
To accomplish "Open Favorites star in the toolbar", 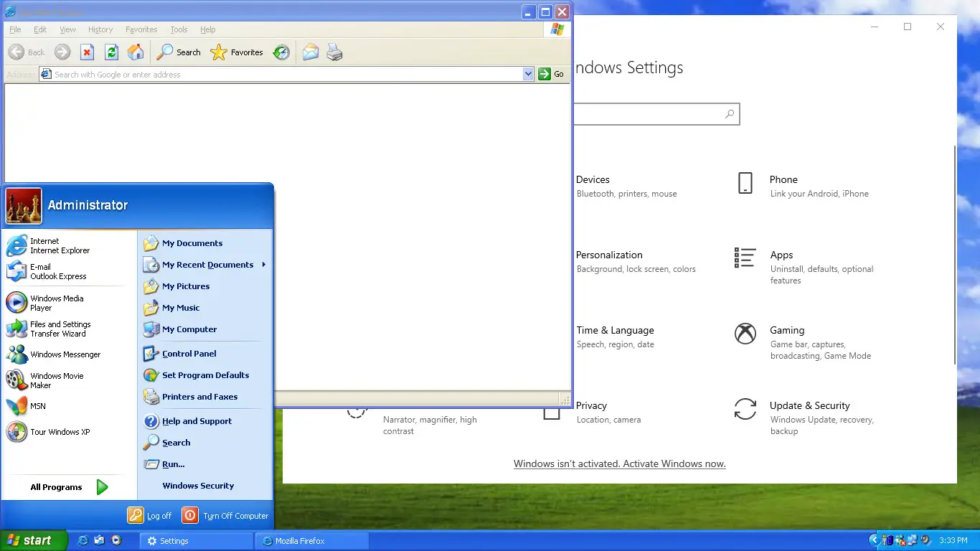I will 237,52.
